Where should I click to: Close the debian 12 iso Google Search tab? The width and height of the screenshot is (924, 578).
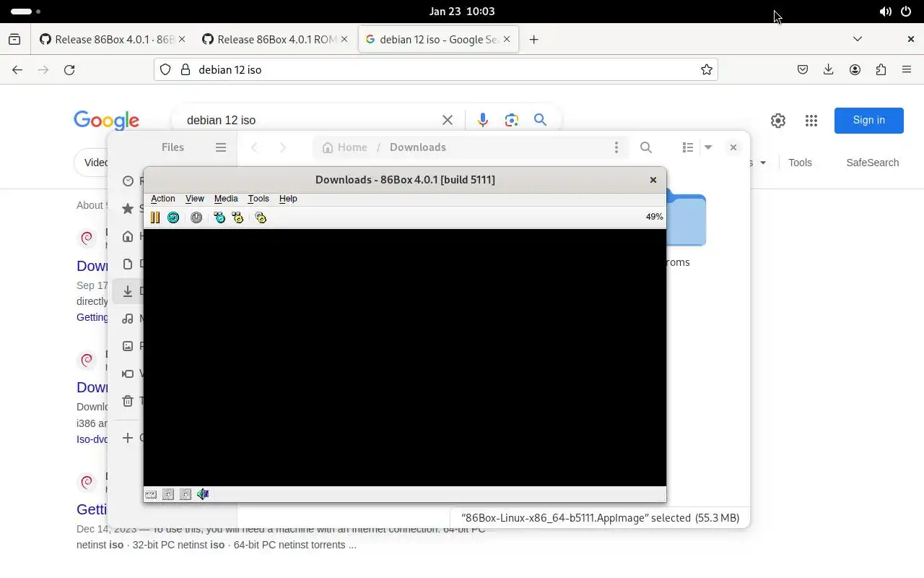[507, 40]
